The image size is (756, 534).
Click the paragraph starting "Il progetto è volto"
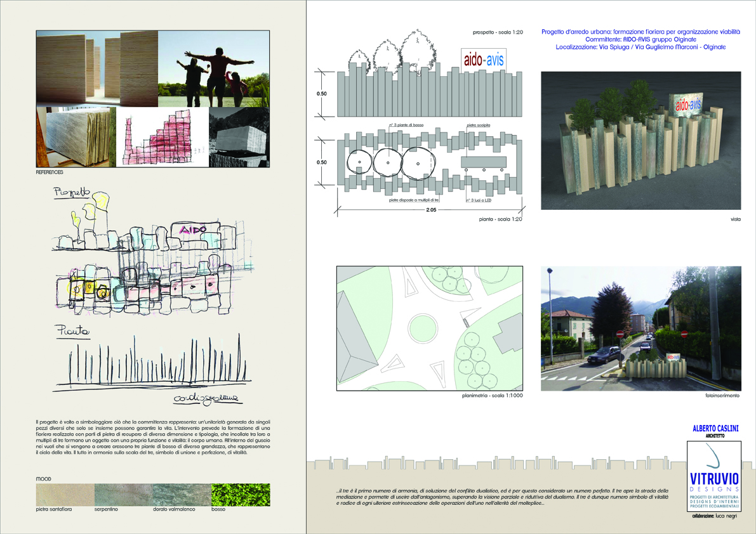pos(153,437)
